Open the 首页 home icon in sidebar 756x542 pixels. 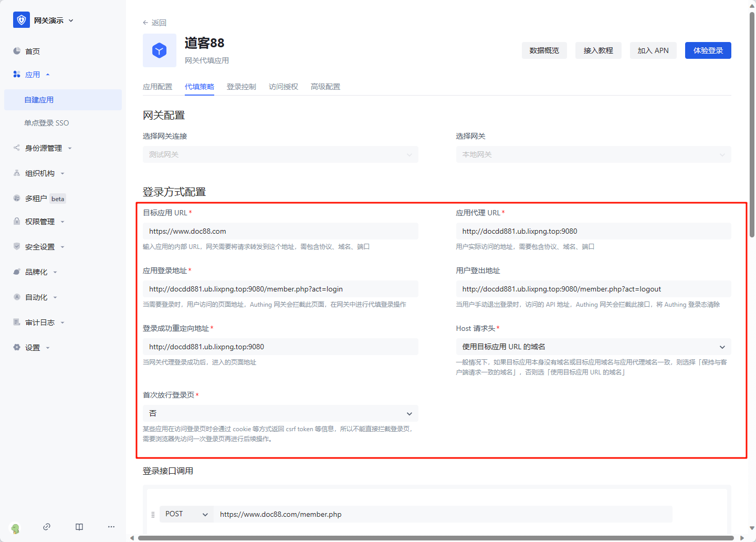[16, 51]
